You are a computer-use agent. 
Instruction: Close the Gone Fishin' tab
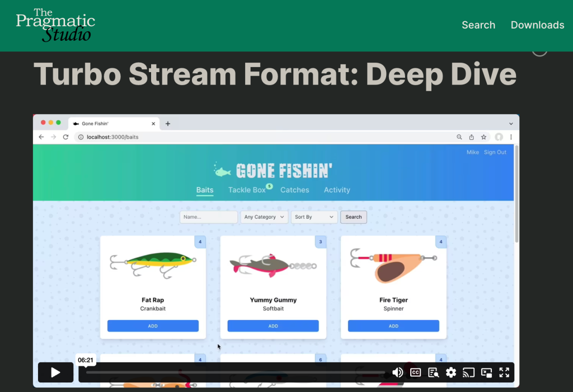click(x=153, y=124)
